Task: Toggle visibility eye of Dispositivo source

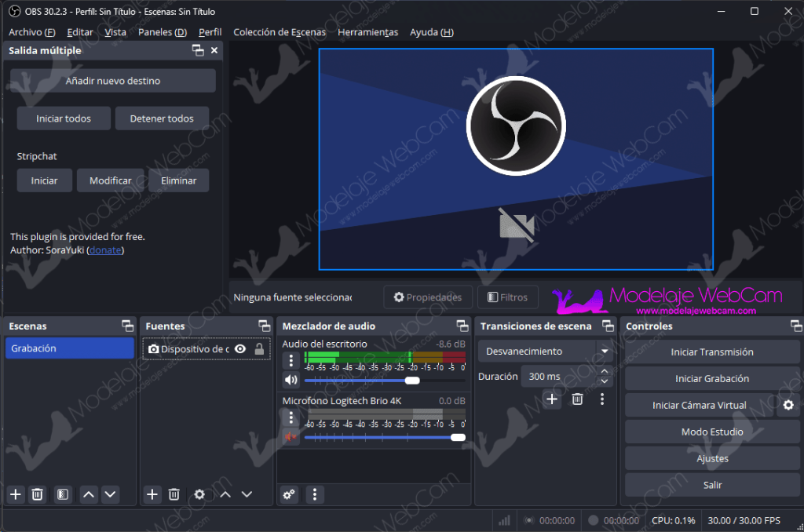Action: pos(240,349)
